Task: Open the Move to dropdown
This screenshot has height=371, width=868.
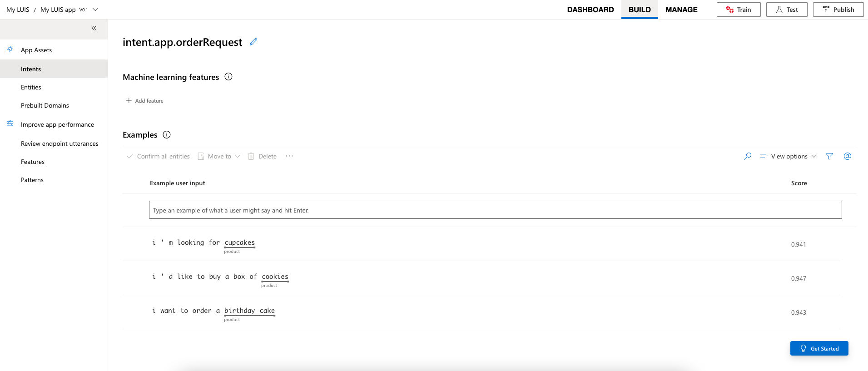Action: [x=219, y=156]
